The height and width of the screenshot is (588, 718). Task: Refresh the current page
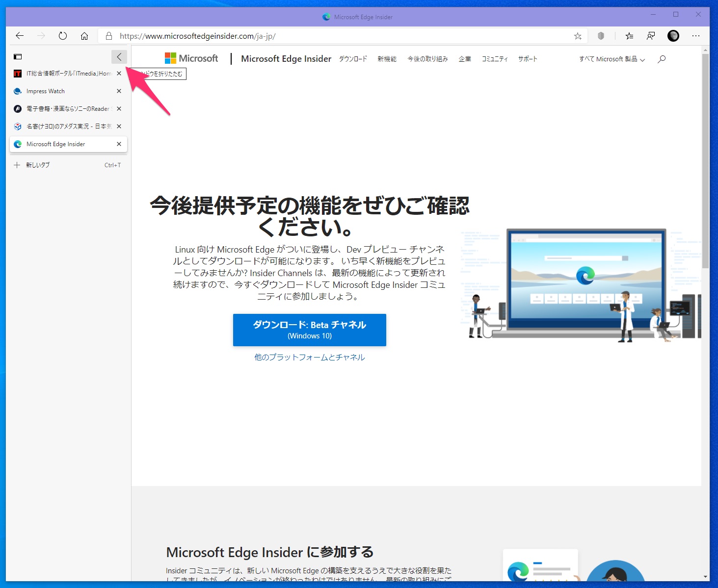click(63, 36)
